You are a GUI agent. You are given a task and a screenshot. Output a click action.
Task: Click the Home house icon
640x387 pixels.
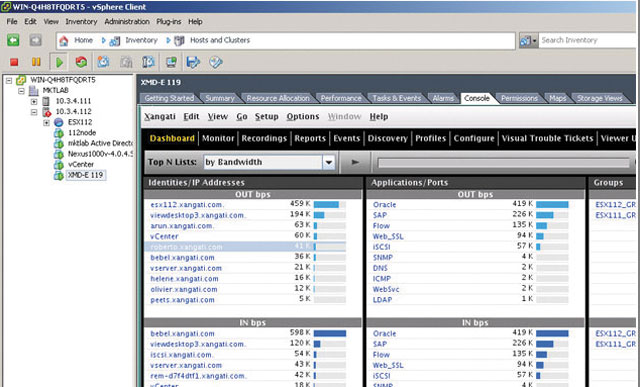[x=64, y=40]
